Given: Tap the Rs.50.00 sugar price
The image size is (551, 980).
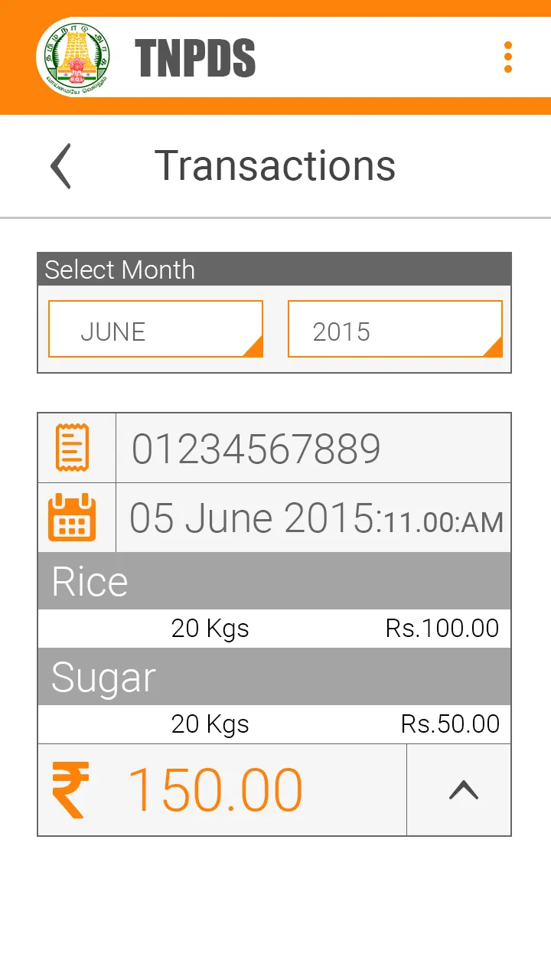Looking at the screenshot, I should coord(450,724).
